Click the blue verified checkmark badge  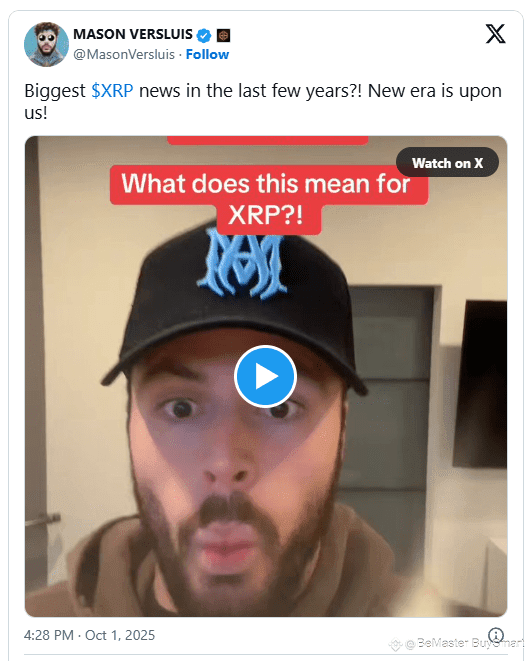point(204,35)
